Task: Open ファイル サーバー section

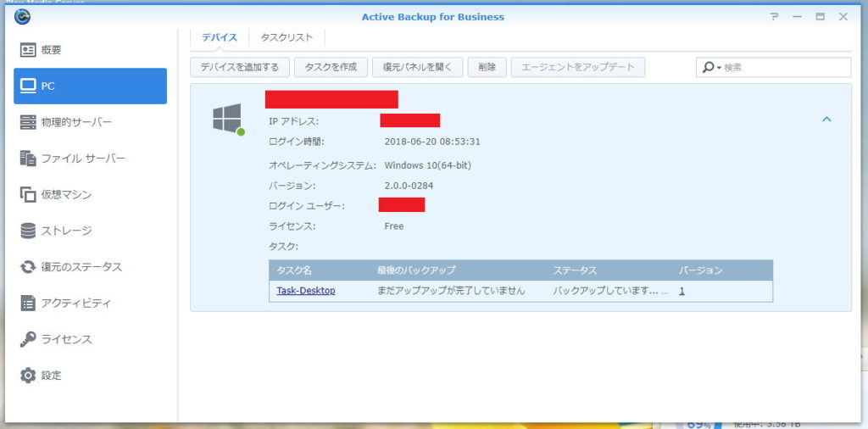Action: click(x=90, y=159)
